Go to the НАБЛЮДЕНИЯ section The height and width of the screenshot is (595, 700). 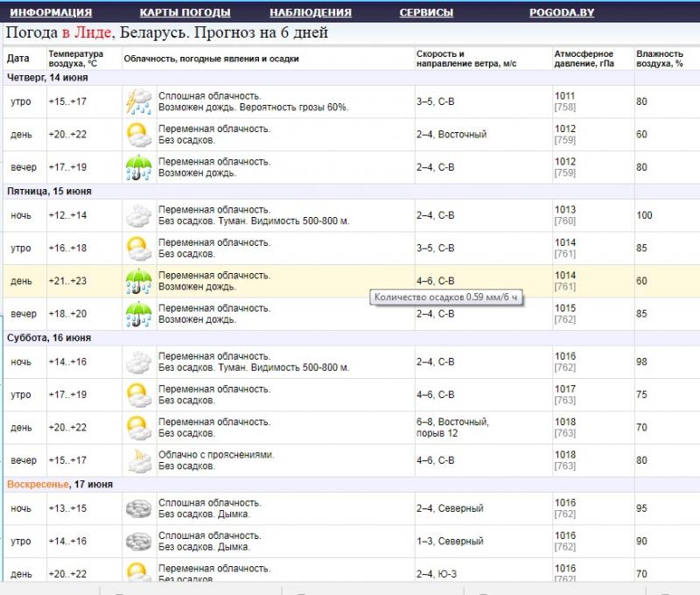click(x=310, y=13)
